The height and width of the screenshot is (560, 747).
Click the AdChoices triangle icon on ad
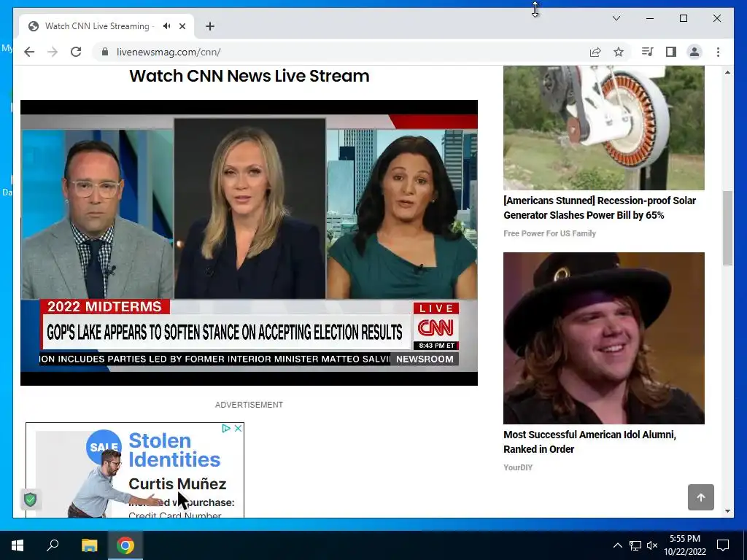pos(226,429)
